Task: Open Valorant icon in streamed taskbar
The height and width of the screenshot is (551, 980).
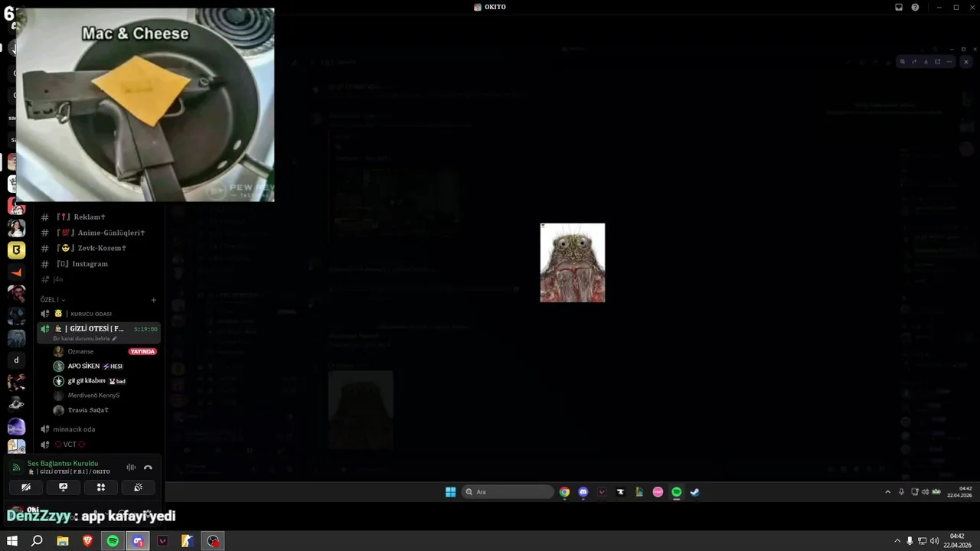Action: pyautogui.click(x=602, y=492)
